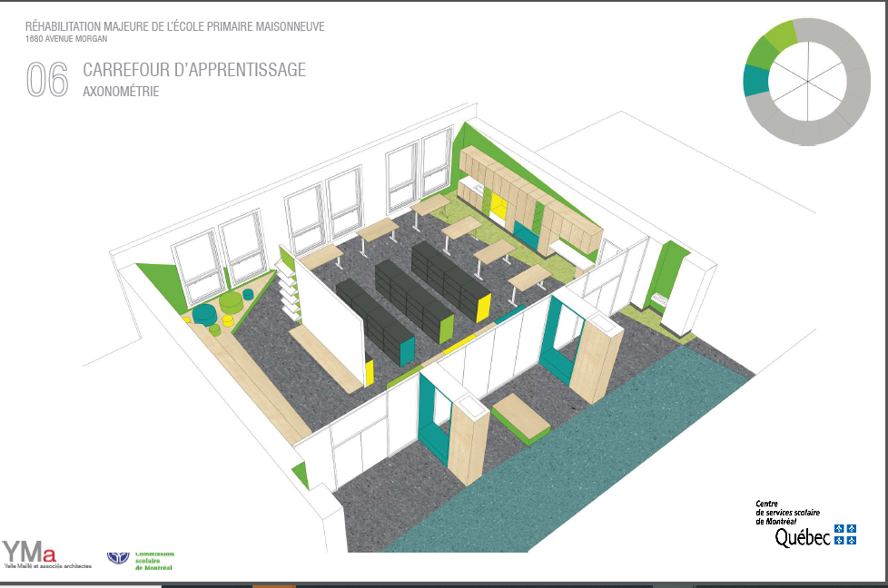The width and height of the screenshot is (888, 588).
Task: Click the AXONOMÉTRIE subtitle
Action: click(121, 91)
